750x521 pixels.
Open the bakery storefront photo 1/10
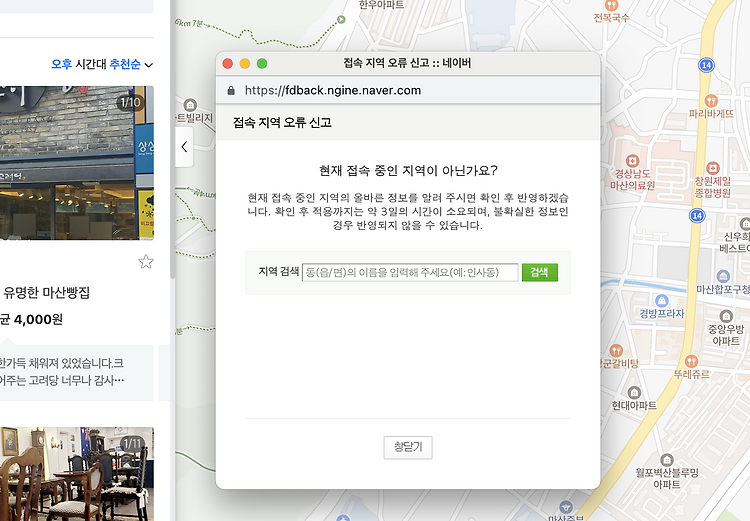77,163
